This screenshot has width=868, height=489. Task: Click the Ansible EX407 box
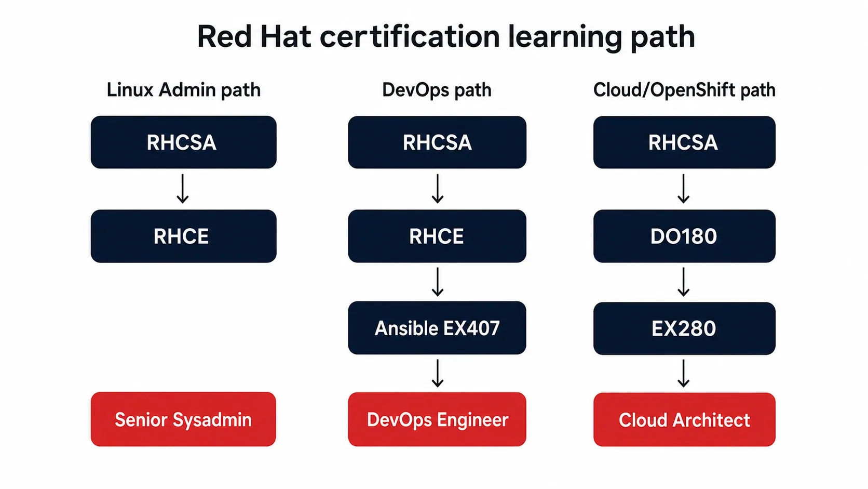(x=437, y=328)
